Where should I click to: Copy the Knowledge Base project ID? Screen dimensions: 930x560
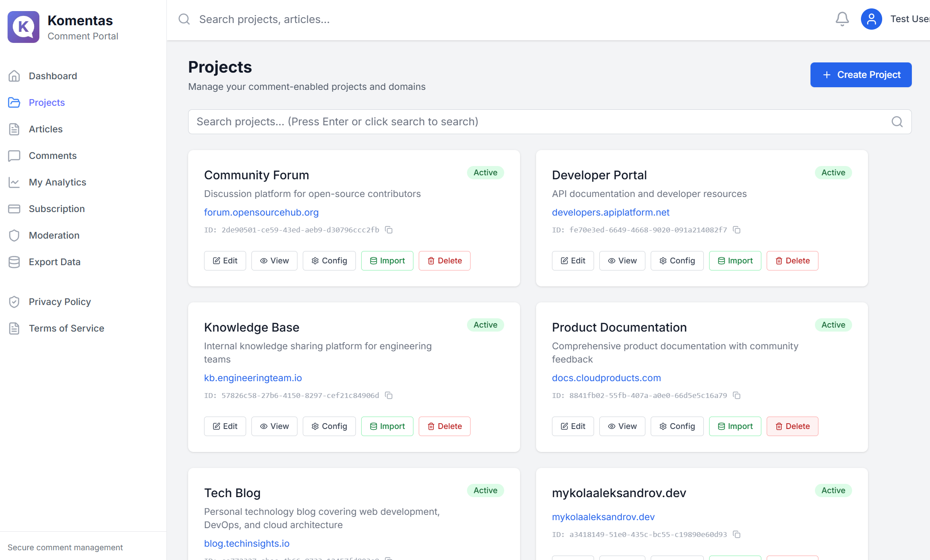tap(389, 395)
